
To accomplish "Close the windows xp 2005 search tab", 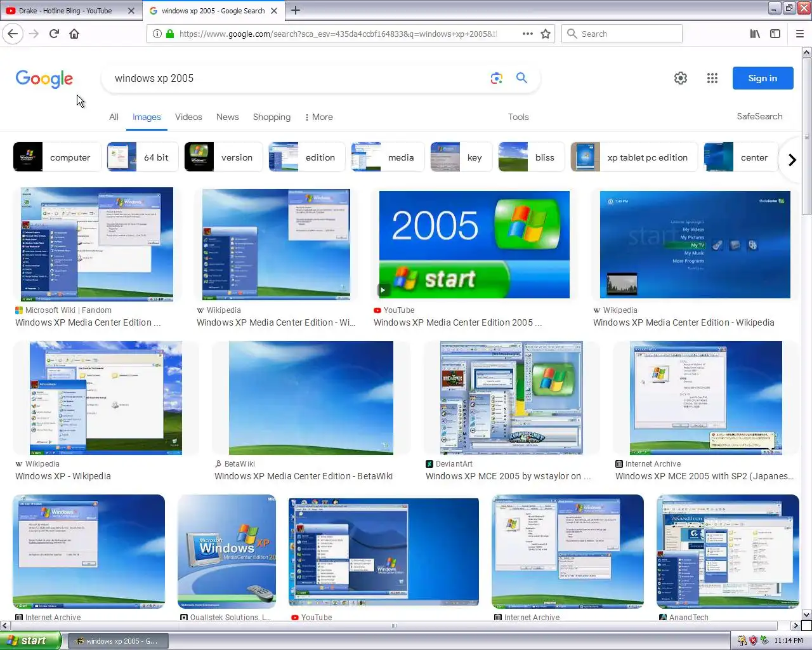I will [274, 11].
